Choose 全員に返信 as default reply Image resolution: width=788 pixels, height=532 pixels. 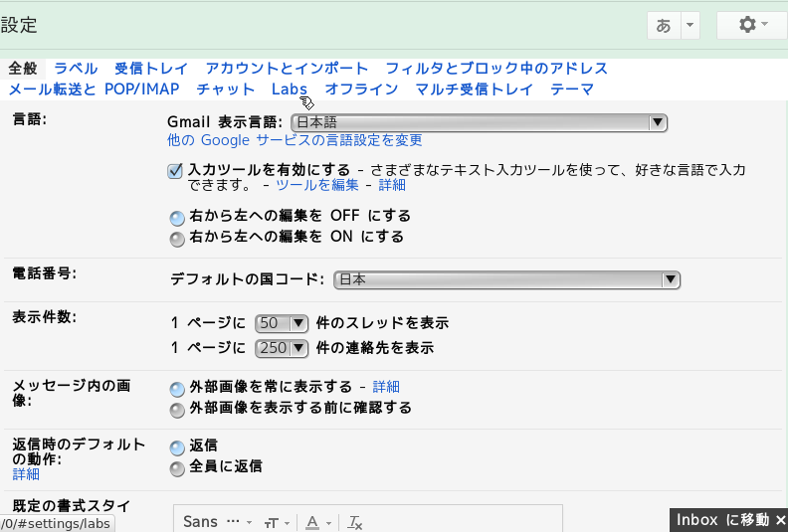point(177,468)
